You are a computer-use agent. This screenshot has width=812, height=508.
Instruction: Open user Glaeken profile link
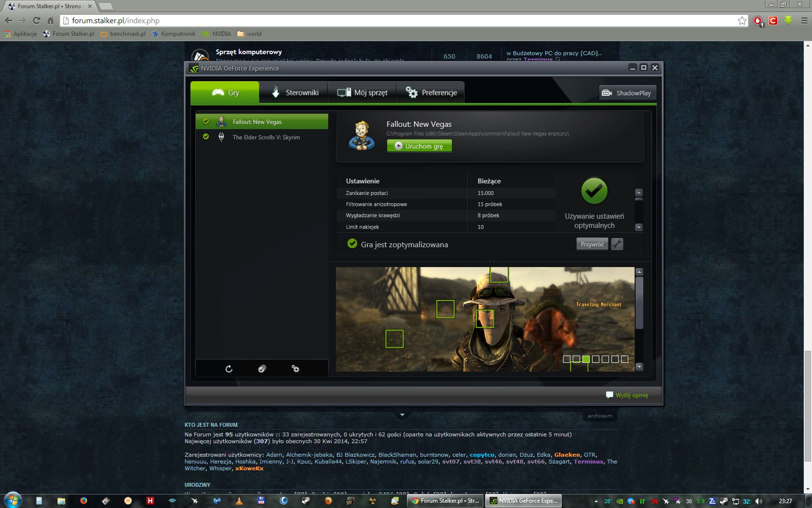[567, 455]
